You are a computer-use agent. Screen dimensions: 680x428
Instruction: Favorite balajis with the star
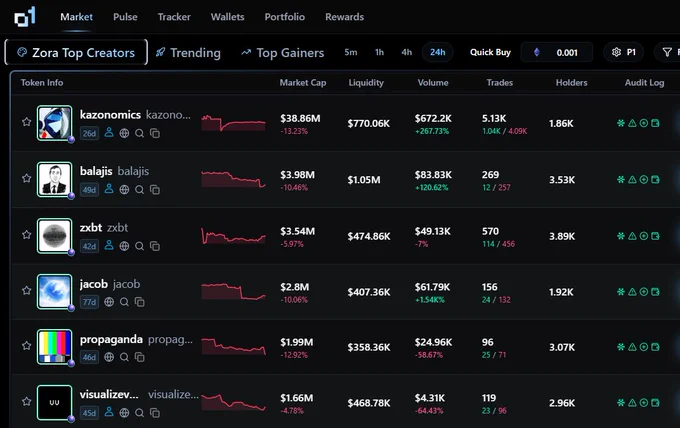coord(26,178)
